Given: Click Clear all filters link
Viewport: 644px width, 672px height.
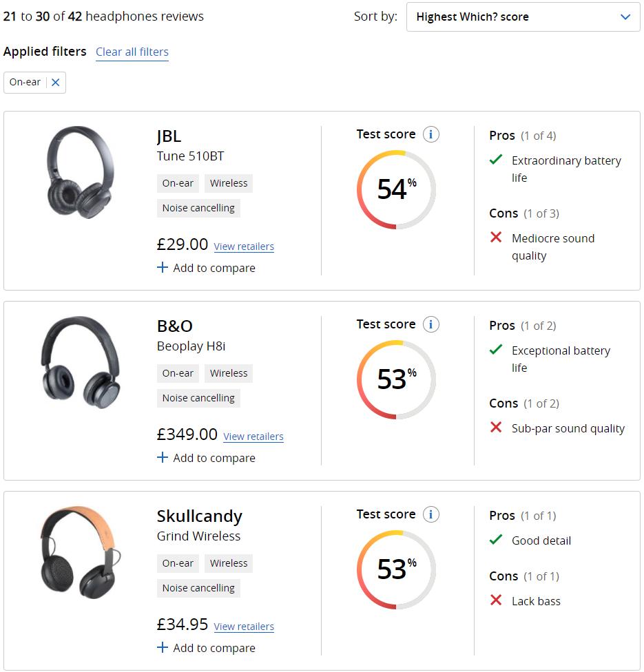Looking at the screenshot, I should [x=132, y=52].
